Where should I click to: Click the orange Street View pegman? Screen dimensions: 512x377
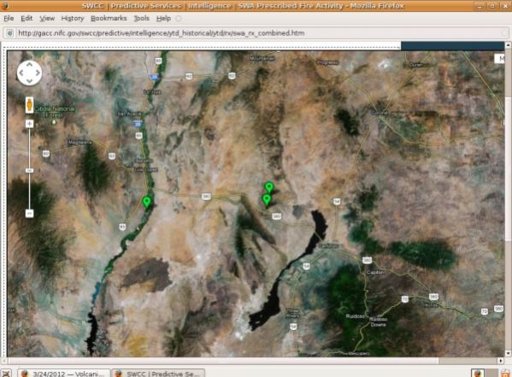[29, 105]
